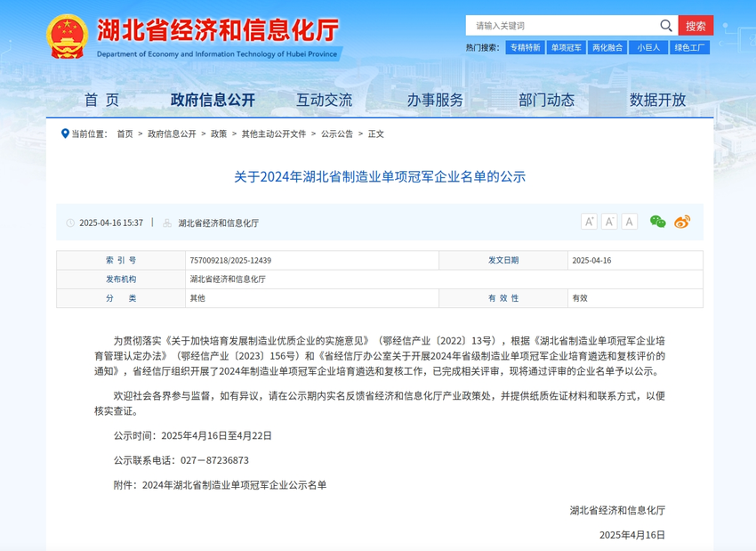Click breadcrumb link 政策

click(219, 134)
